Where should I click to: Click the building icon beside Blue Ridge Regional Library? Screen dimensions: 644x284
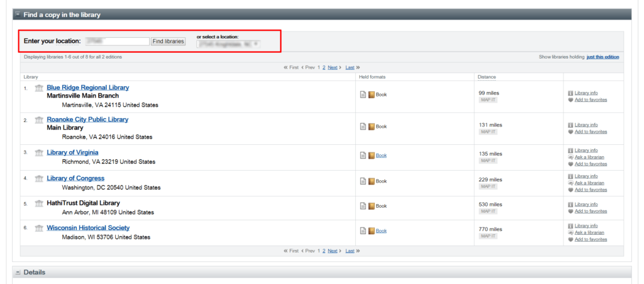click(39, 88)
